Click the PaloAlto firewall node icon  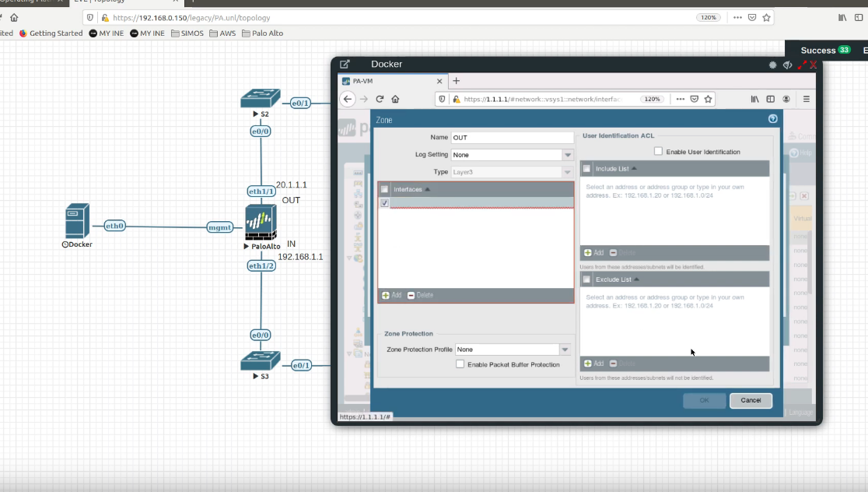[x=261, y=223]
